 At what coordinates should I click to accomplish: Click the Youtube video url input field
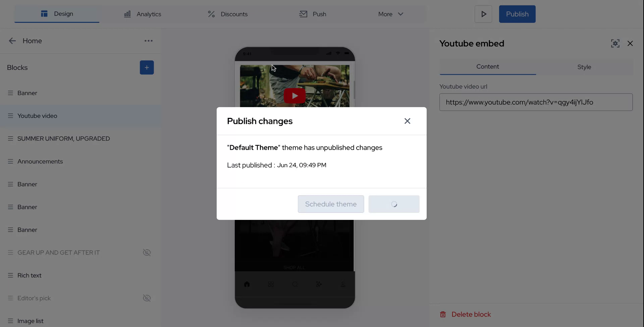(x=536, y=102)
